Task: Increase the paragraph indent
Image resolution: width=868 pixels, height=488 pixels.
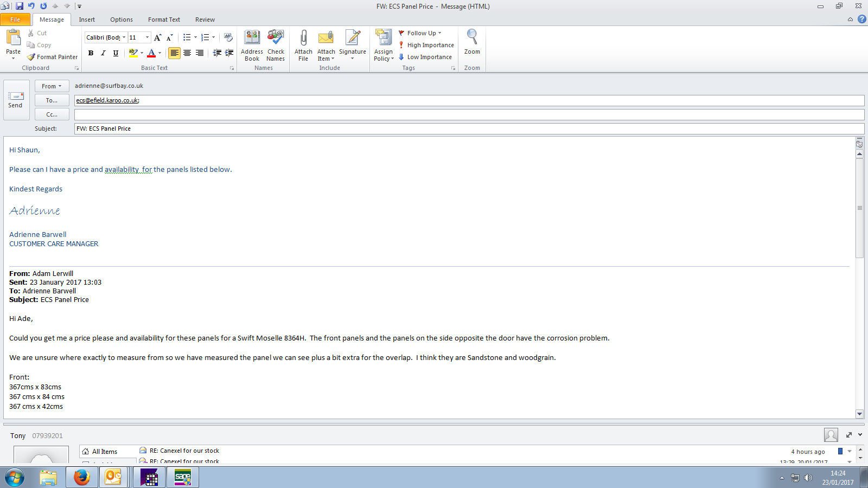Action: coord(229,53)
